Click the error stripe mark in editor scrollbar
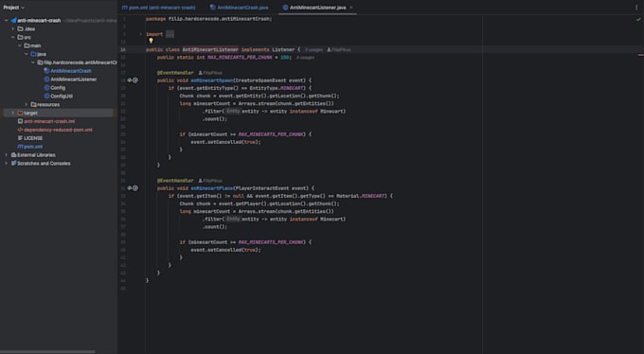This screenshot has height=354, width=644. pyautogui.click(x=641, y=55)
